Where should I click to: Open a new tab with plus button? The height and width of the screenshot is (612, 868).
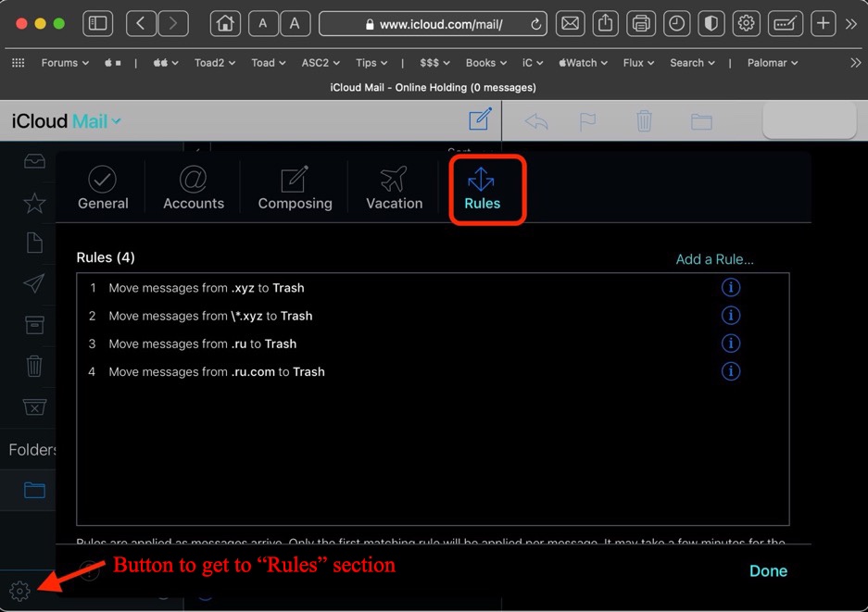pyautogui.click(x=823, y=23)
